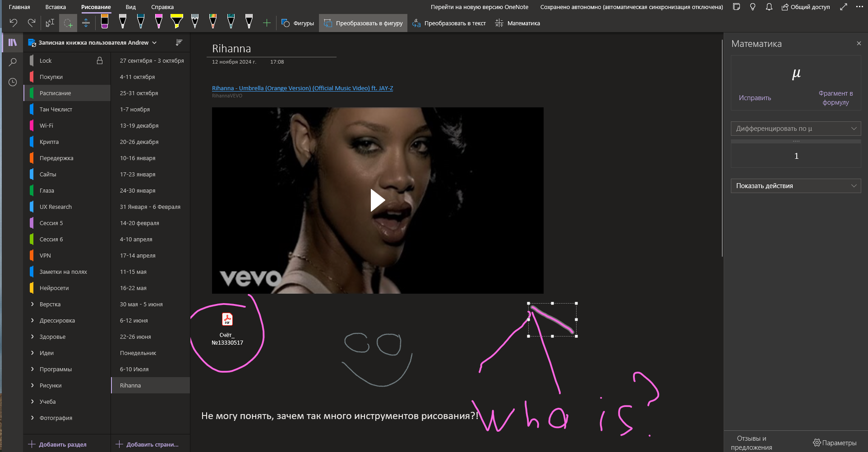Add a new pen with the plus icon

(267, 23)
